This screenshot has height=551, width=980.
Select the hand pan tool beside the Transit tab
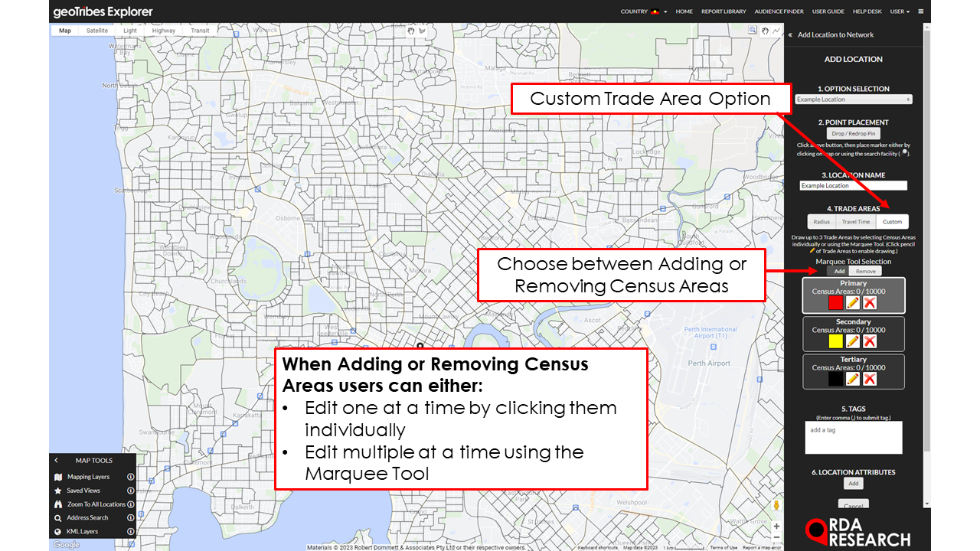pos(410,31)
